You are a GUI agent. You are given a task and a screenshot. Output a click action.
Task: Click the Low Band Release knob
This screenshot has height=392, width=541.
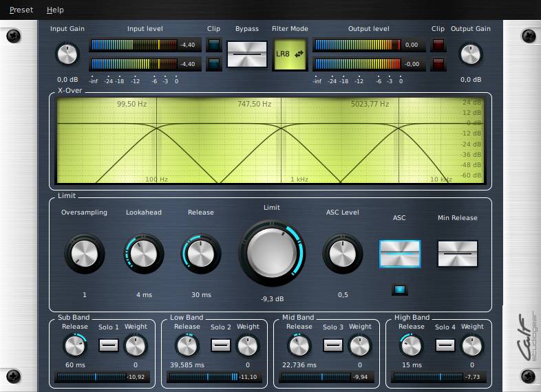(187, 345)
